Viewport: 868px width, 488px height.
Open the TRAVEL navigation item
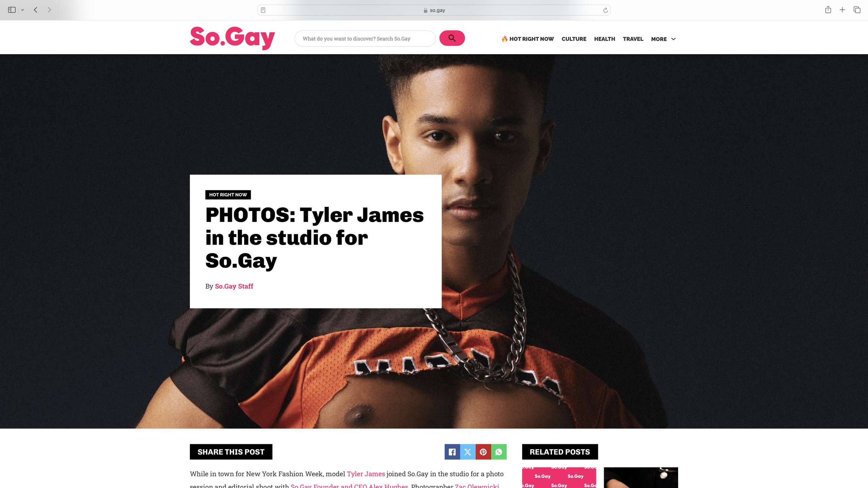[633, 39]
